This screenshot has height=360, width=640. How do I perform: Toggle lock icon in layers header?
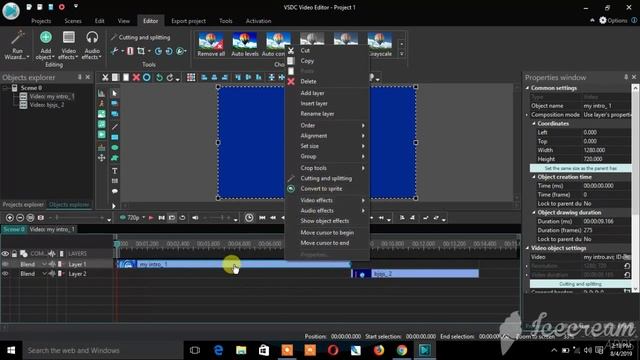tap(14, 254)
